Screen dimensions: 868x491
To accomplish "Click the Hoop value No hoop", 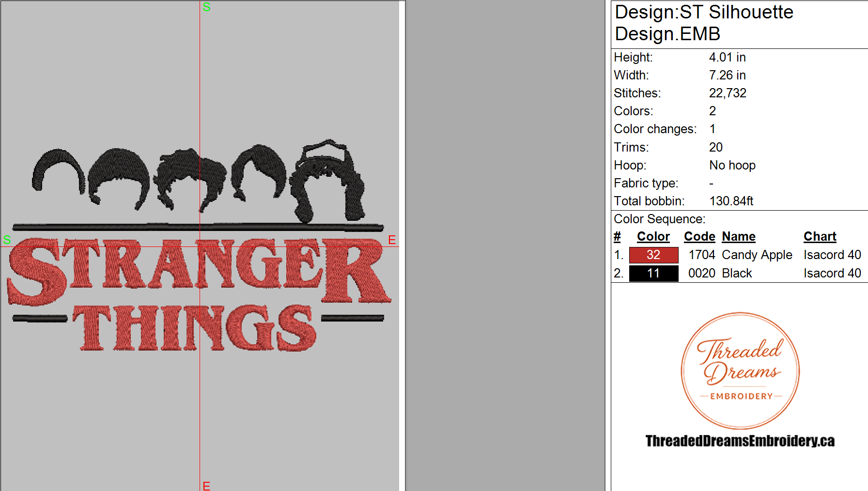I will [x=732, y=165].
